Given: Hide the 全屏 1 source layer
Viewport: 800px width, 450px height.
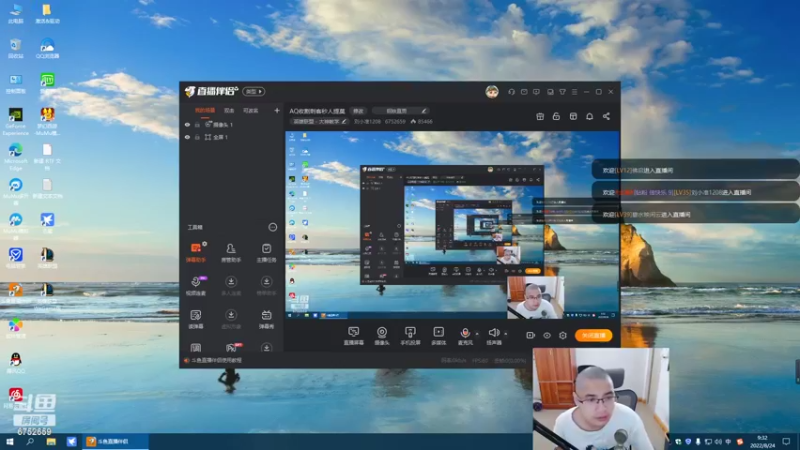Looking at the screenshot, I should click(x=187, y=137).
